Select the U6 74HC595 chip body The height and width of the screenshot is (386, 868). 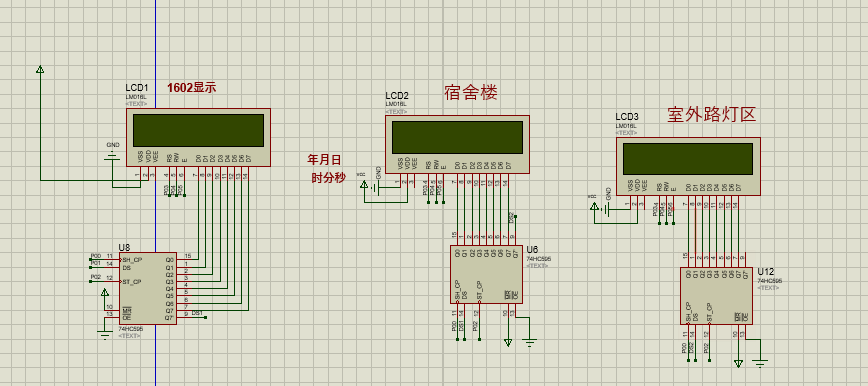(486, 274)
